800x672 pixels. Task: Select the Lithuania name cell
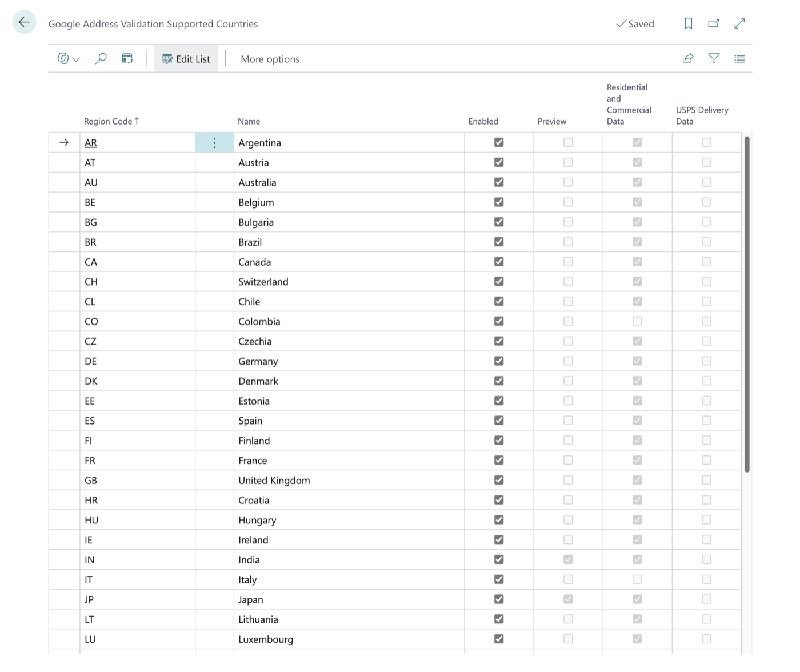click(x=349, y=619)
